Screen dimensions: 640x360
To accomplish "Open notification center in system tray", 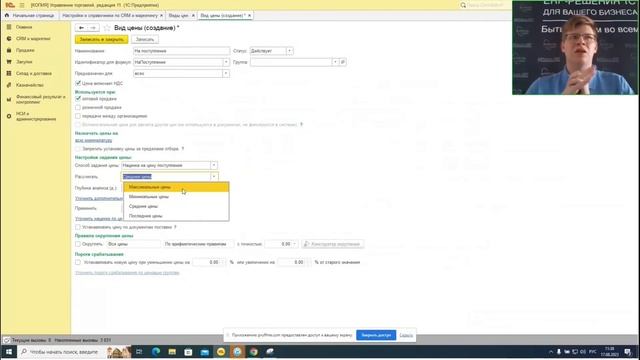I will coord(628,351).
